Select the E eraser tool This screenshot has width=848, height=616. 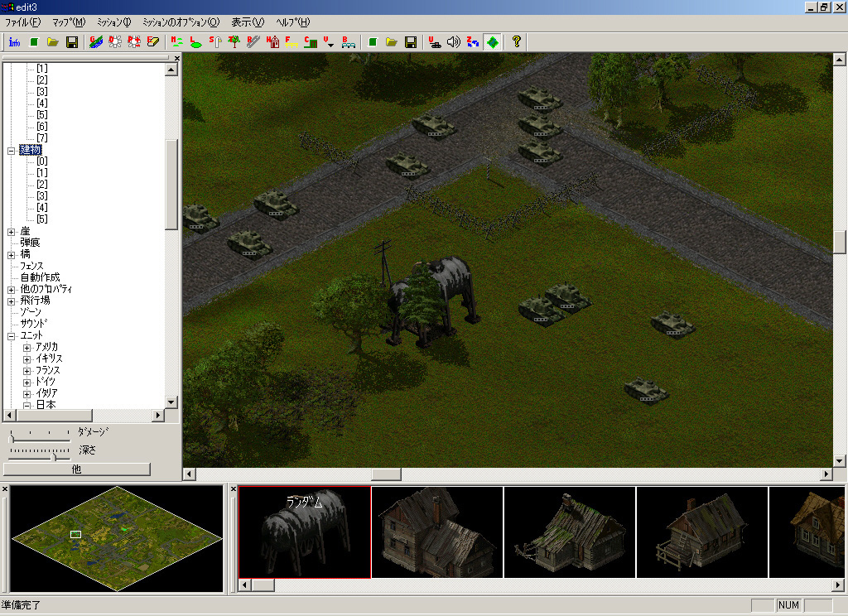click(x=153, y=42)
